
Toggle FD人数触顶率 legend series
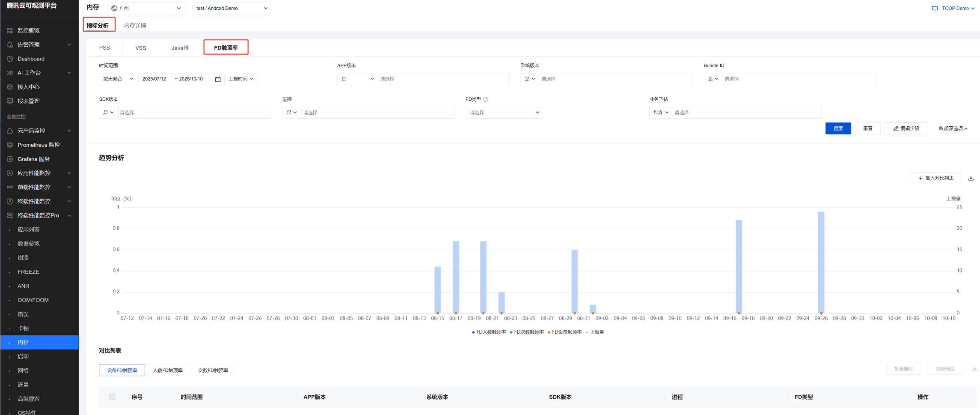point(489,332)
